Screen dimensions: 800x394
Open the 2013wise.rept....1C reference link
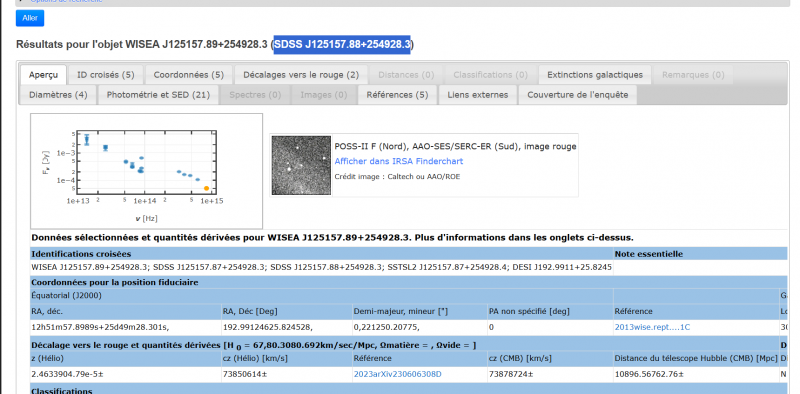[x=652, y=327]
